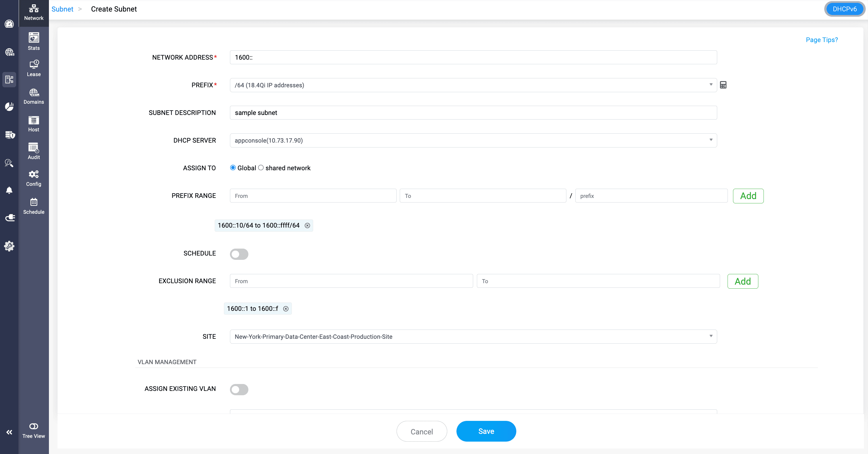Remove the 1600::1 to 1600::f exclusion tag
Screen dimensions: 868x454
(x=285, y=309)
